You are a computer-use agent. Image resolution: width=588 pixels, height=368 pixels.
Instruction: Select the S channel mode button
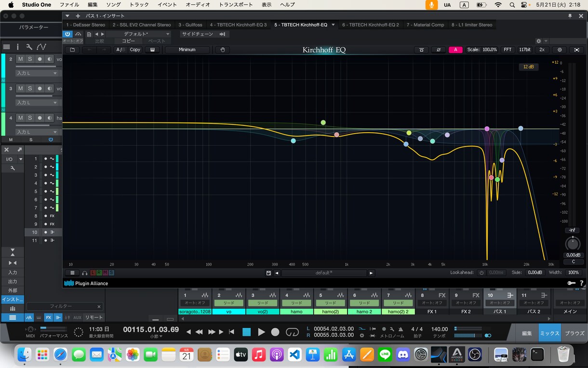point(111,273)
